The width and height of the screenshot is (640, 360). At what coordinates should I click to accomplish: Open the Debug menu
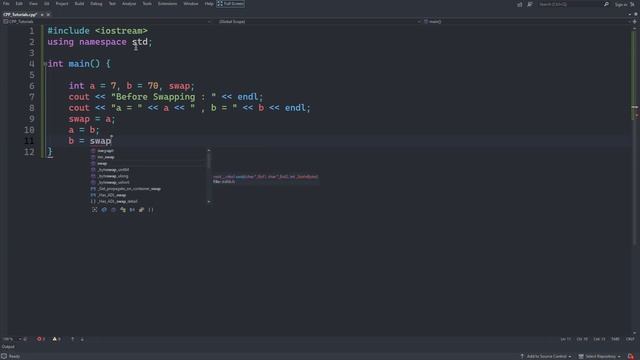click(96, 4)
